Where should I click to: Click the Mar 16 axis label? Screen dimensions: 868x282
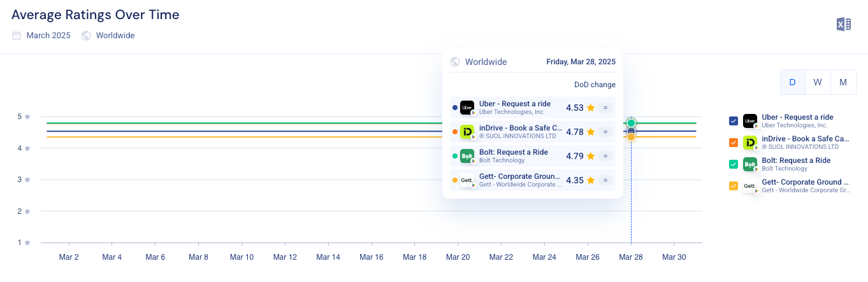[372, 257]
